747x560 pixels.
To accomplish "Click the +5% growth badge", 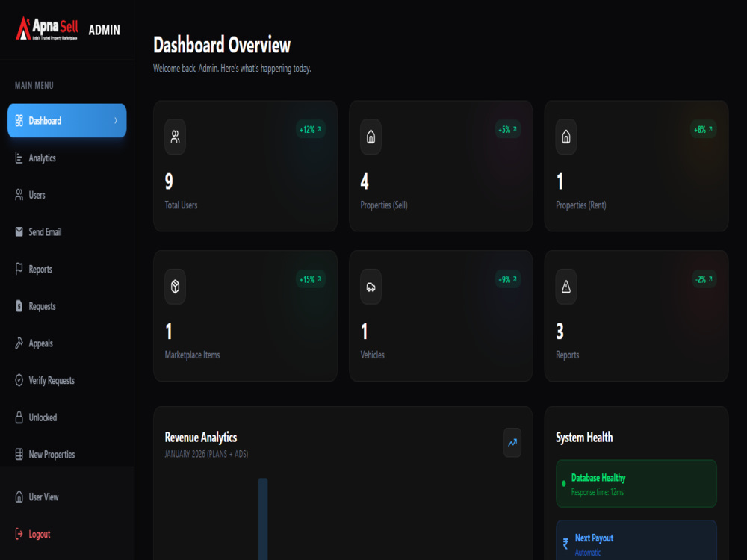I will [508, 129].
